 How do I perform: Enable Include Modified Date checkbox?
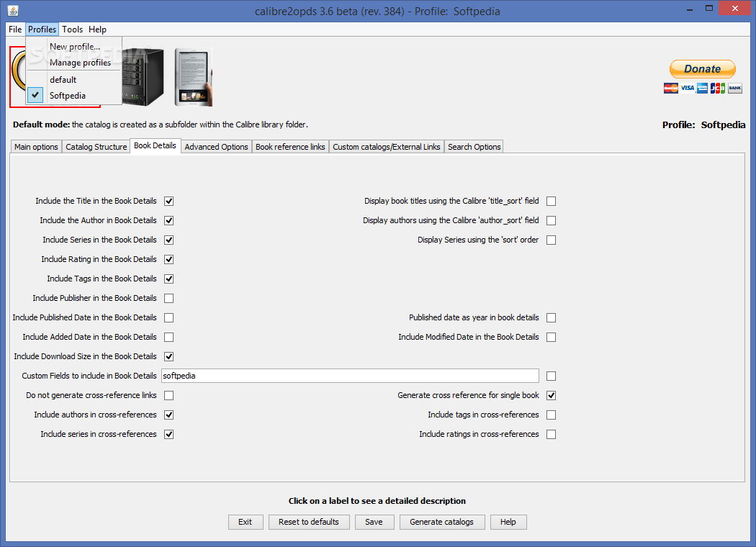click(551, 337)
